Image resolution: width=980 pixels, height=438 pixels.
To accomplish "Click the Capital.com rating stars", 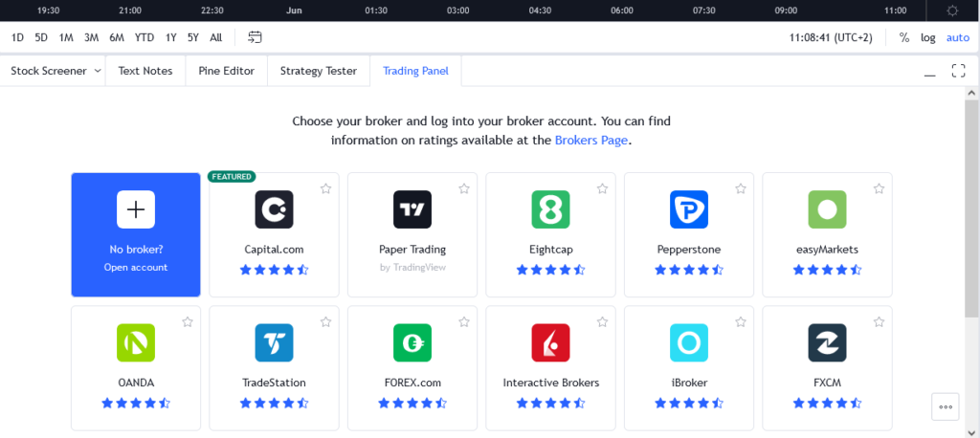I will click(274, 270).
